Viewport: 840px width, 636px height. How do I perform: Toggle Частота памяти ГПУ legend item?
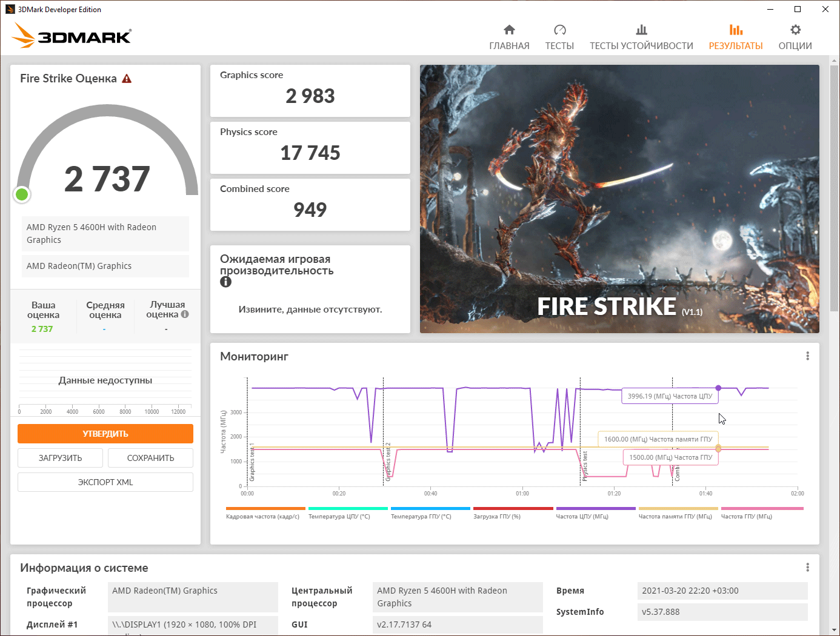tap(678, 513)
